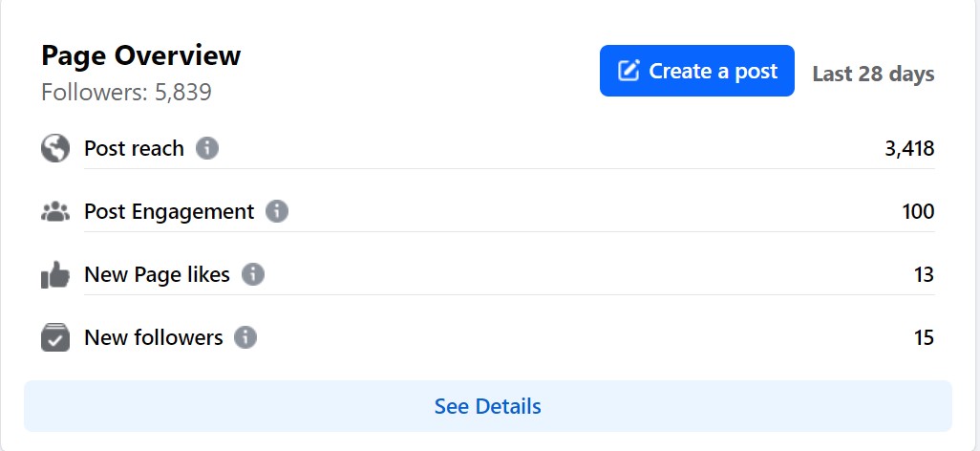Open See Details for page insights
Image resolution: width=980 pixels, height=451 pixels.
point(487,406)
